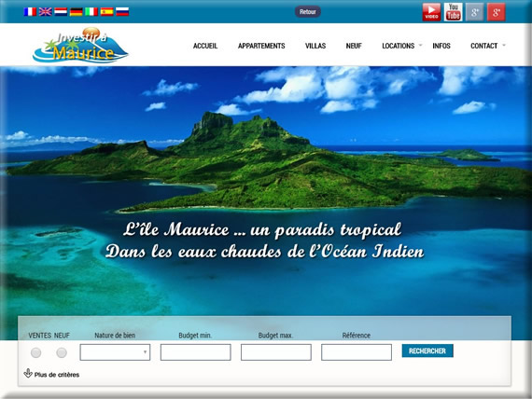Select the VENTES radio button
Screen dimensions: 532x399
36,352
